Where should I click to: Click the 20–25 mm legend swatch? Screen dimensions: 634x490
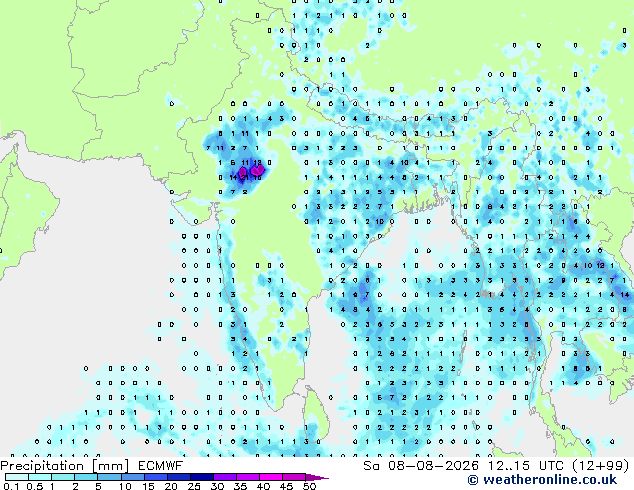pyautogui.click(x=178, y=477)
